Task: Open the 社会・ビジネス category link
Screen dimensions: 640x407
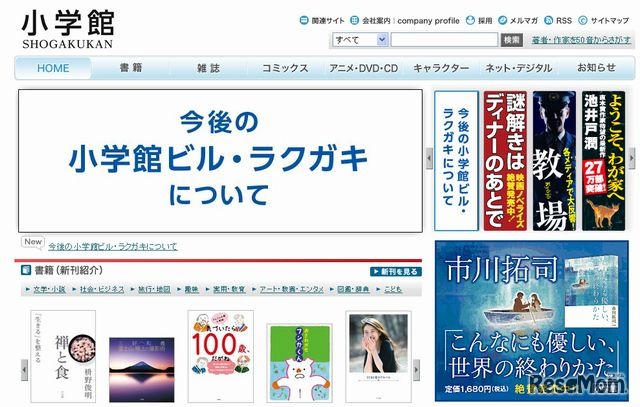Action: (x=102, y=289)
